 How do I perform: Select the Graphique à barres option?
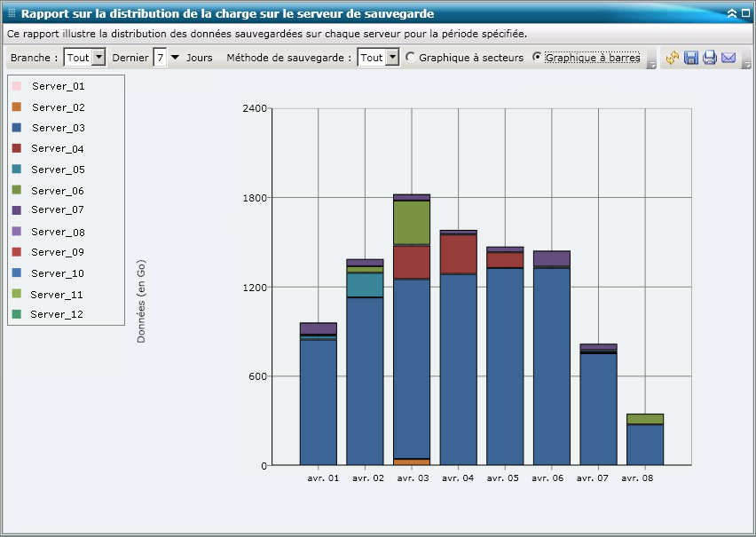[538, 57]
